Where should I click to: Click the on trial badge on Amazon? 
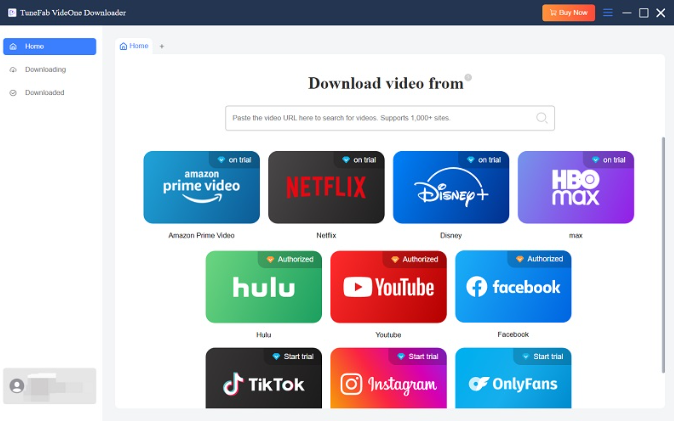click(x=234, y=160)
